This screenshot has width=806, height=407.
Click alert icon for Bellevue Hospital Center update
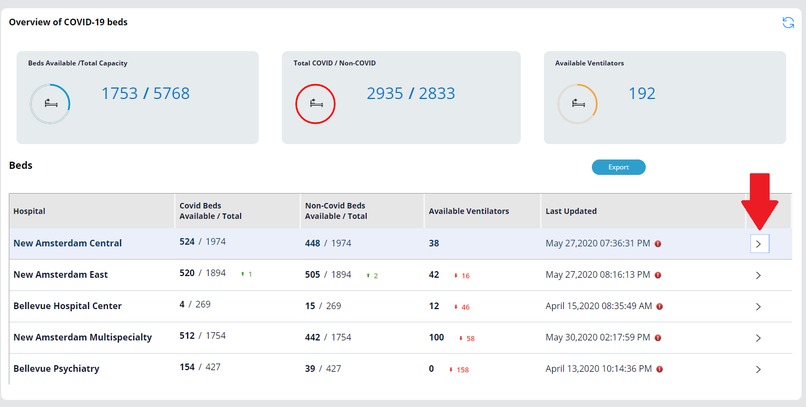coord(660,306)
